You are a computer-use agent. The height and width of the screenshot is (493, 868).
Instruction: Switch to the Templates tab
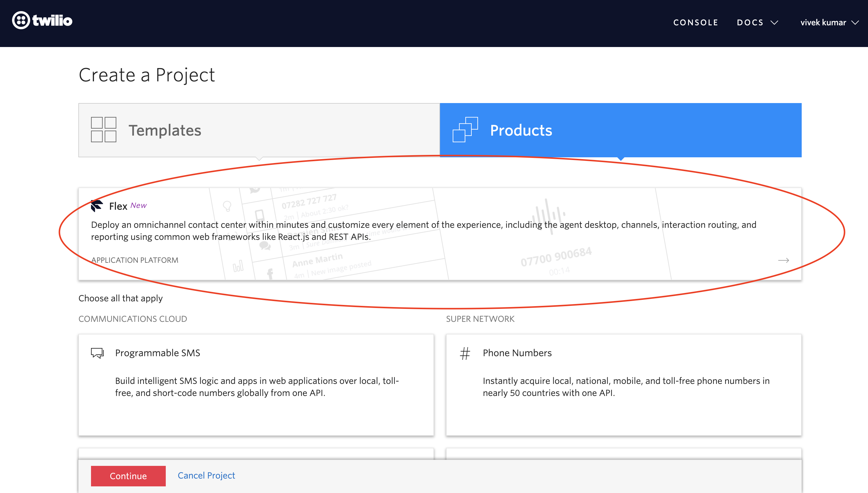(259, 130)
